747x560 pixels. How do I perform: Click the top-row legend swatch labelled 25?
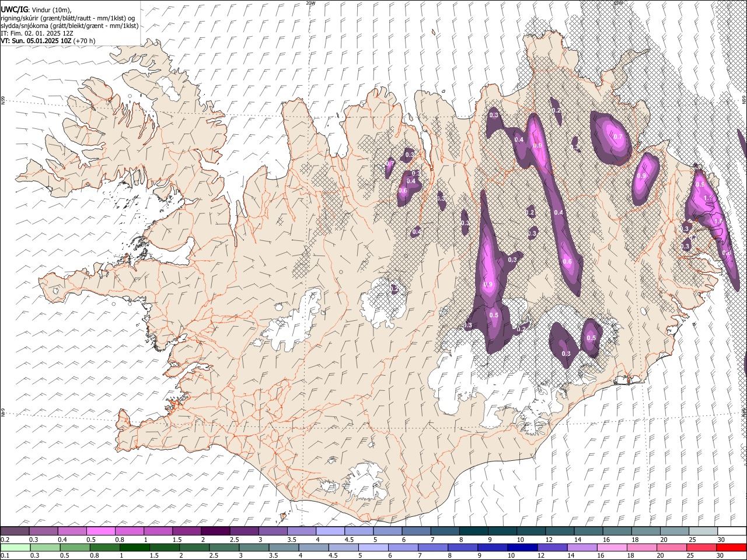pyautogui.click(x=703, y=531)
